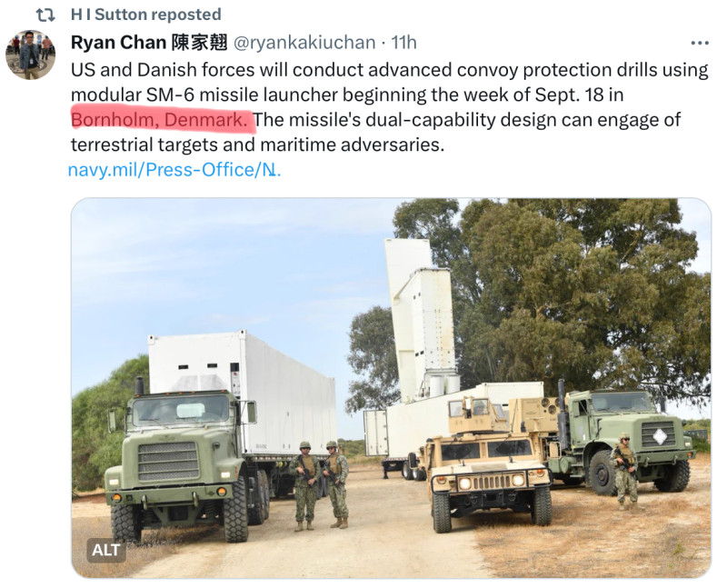
Task: Select the display name Ryan Chan 陳家翹
Action: 149,42
